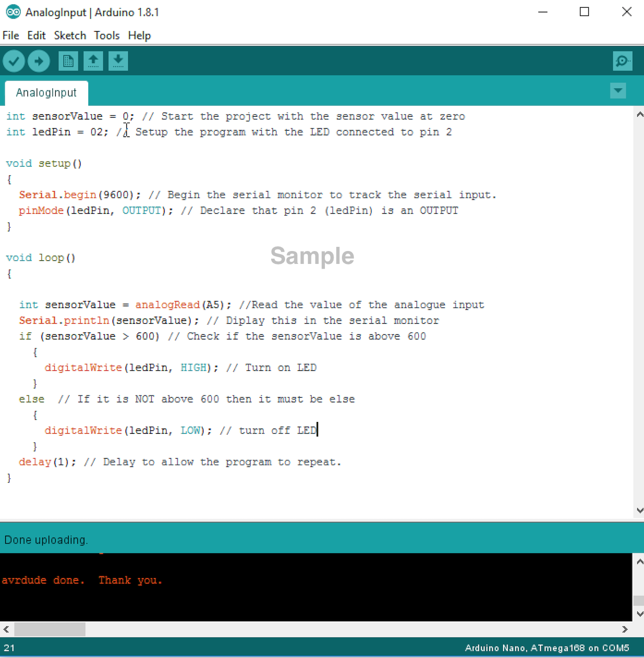Click the 'pinMode(ledPin, OUTPUT);' statement
The height and width of the screenshot is (658, 644).
[x=96, y=211]
